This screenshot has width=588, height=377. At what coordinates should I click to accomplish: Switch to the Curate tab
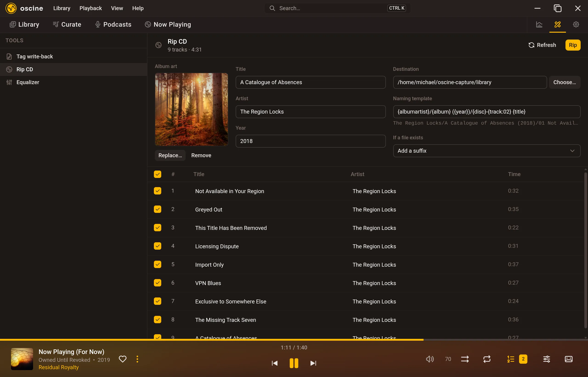click(67, 24)
